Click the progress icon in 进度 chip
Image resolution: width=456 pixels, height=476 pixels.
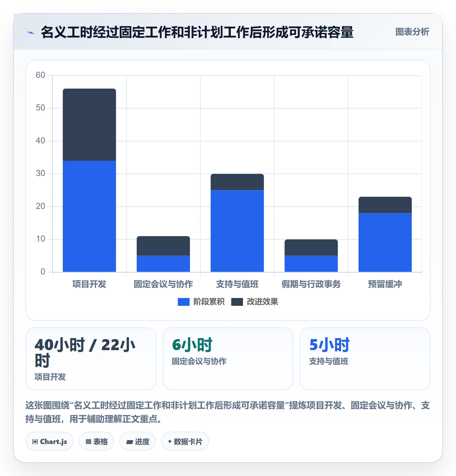click(129, 442)
